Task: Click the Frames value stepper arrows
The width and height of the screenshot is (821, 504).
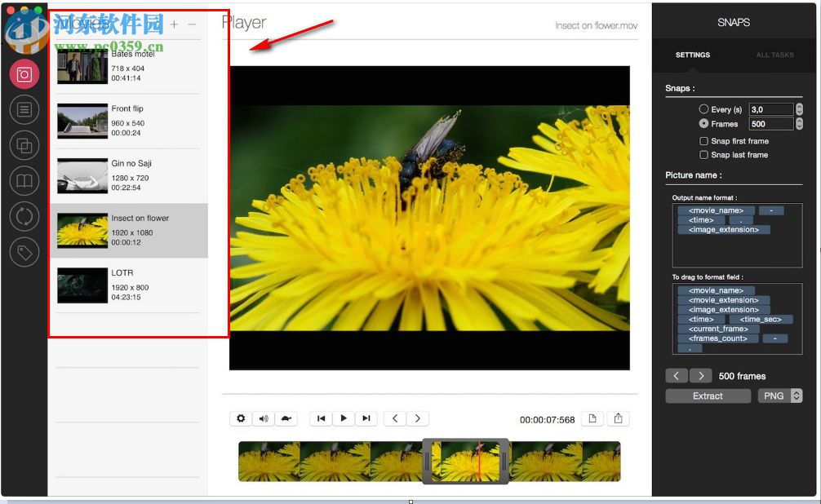Action: tap(798, 123)
